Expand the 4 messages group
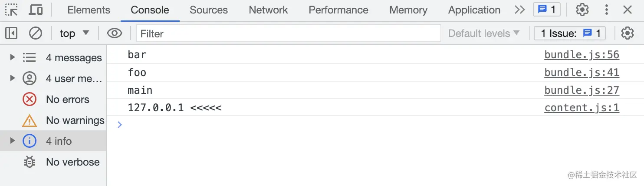Viewport: 644px width, 186px height. point(13,57)
